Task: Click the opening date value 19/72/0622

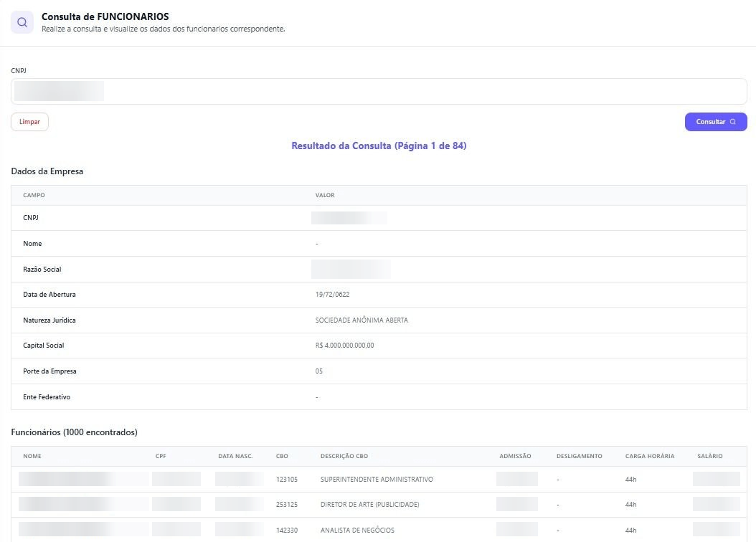Action: [332, 295]
